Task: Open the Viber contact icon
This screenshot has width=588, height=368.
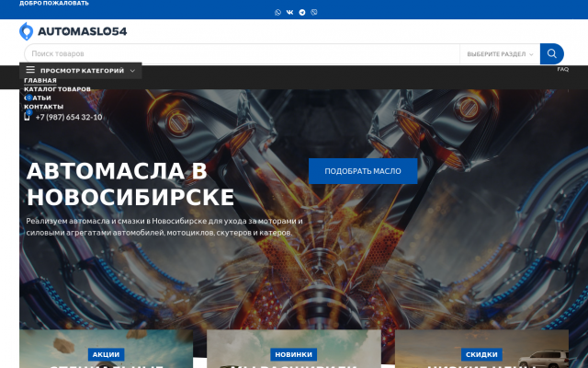Action: [x=314, y=12]
